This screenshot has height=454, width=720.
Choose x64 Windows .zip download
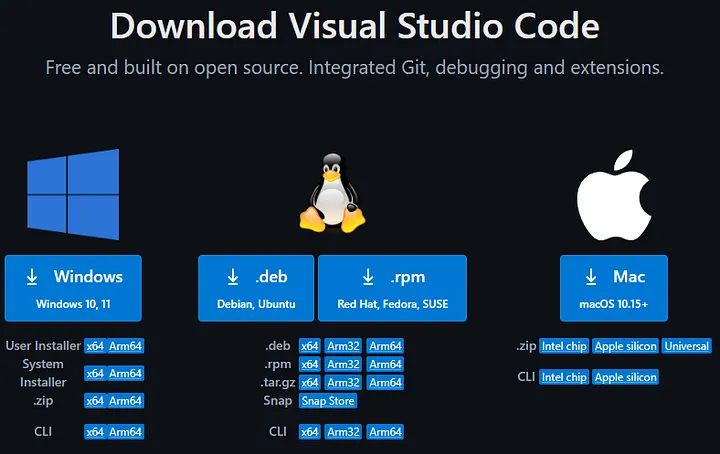(95, 401)
